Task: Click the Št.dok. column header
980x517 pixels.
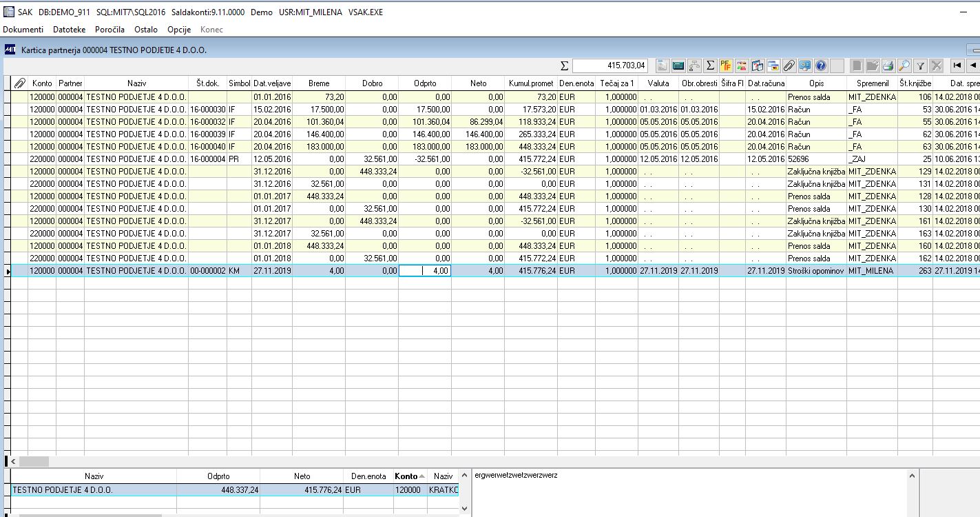Action: click(x=207, y=83)
